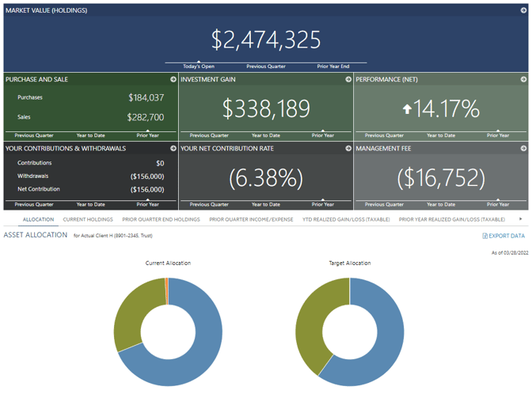Click the (6.38%) net contribution rate
532x394 pixels.
266,178
